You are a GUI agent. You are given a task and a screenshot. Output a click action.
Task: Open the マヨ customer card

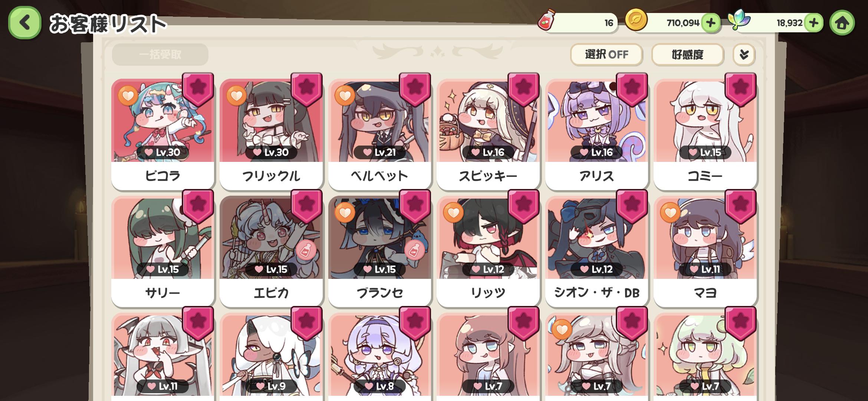click(x=705, y=251)
